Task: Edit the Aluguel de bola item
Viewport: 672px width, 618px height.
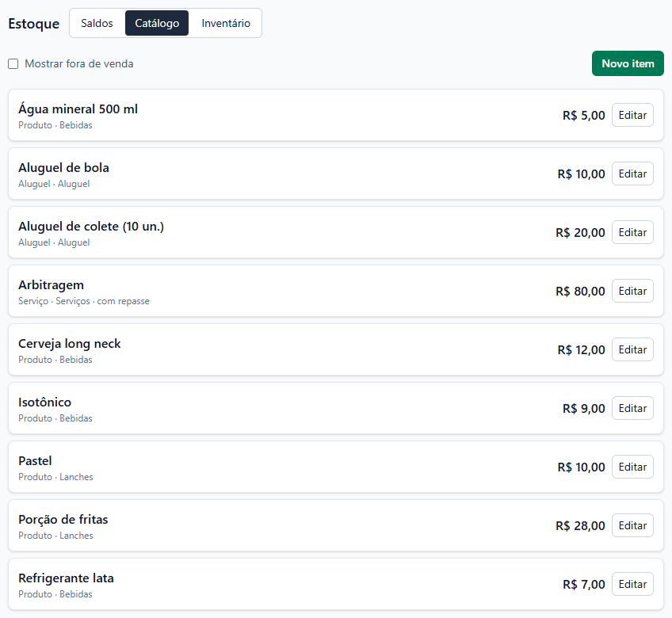Action: pos(632,174)
